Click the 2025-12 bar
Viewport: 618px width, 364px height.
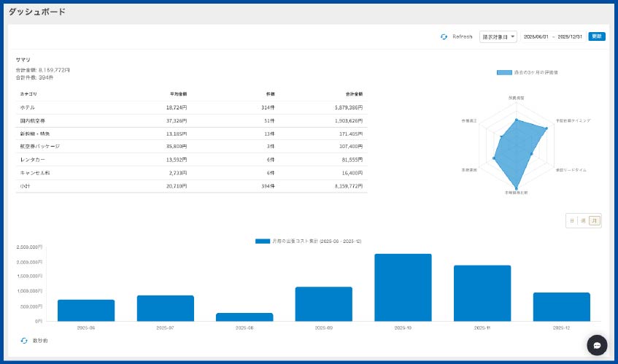pyautogui.click(x=561, y=307)
